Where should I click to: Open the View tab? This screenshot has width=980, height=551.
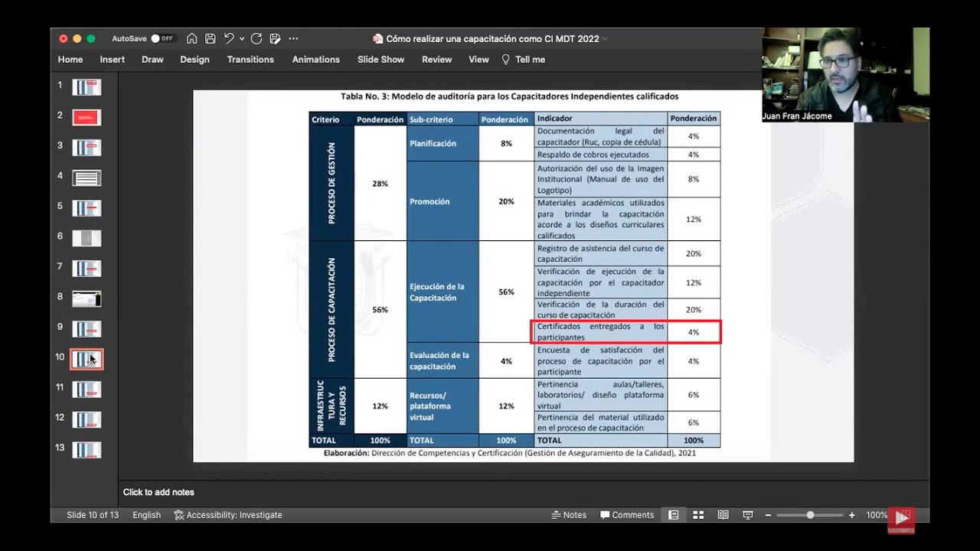point(479,60)
